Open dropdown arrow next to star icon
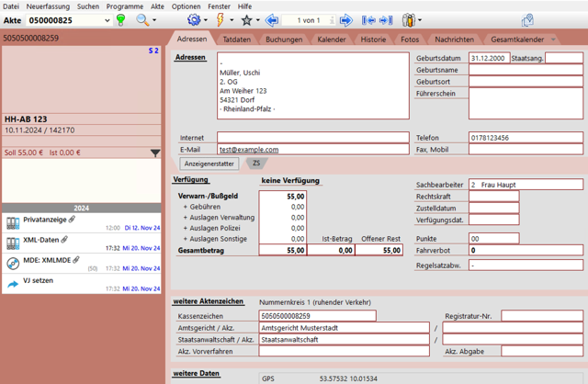 coord(257,20)
